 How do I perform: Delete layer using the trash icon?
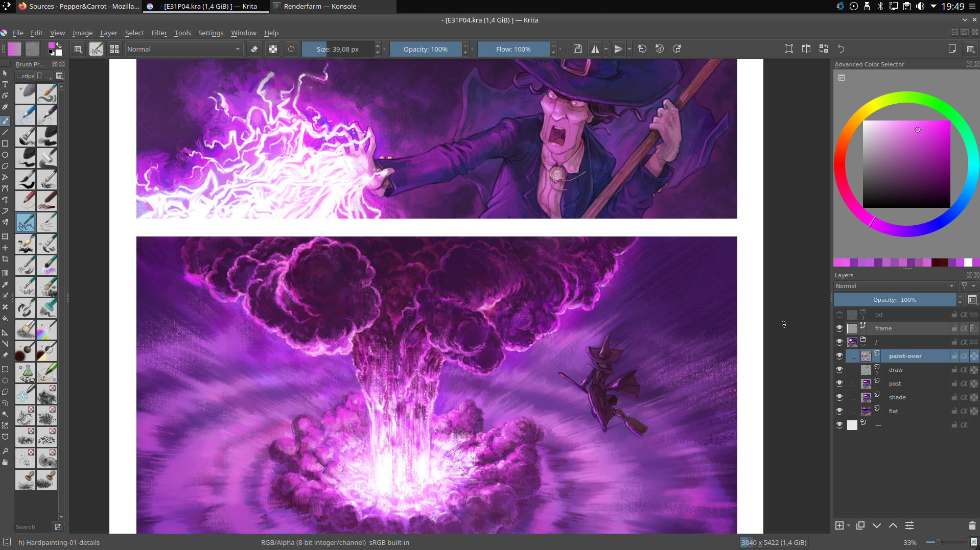click(x=972, y=525)
